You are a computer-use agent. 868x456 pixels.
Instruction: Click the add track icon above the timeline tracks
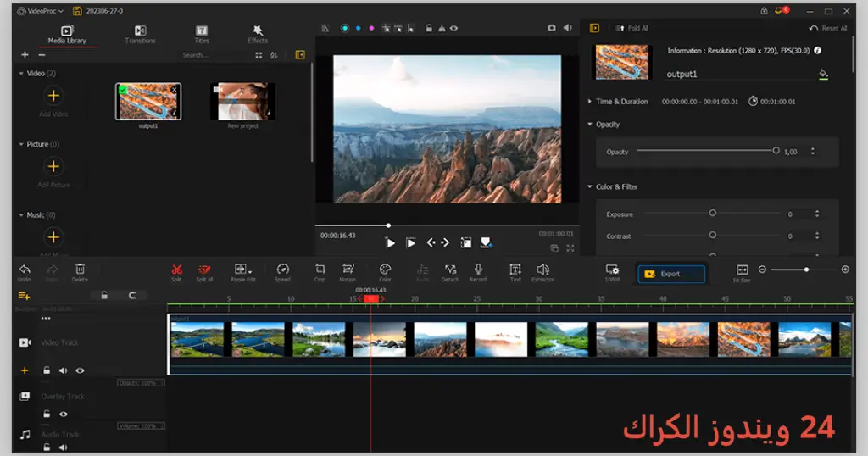pos(24,296)
